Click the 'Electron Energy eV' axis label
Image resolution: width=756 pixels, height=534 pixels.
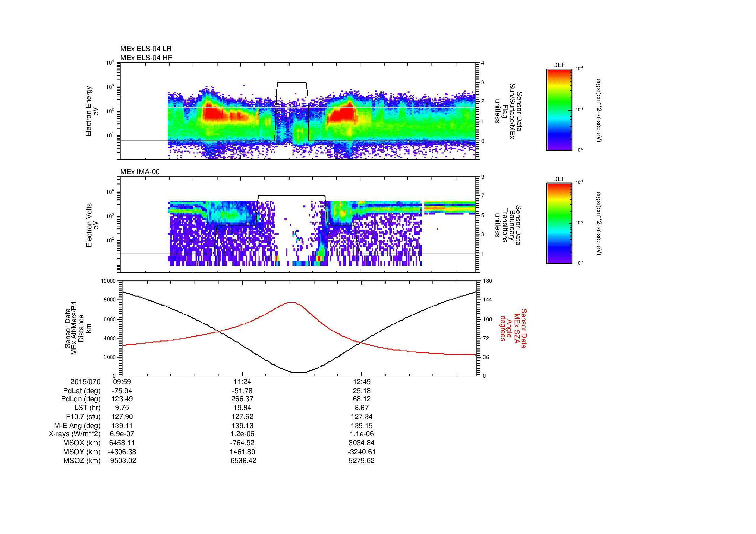[x=92, y=111]
